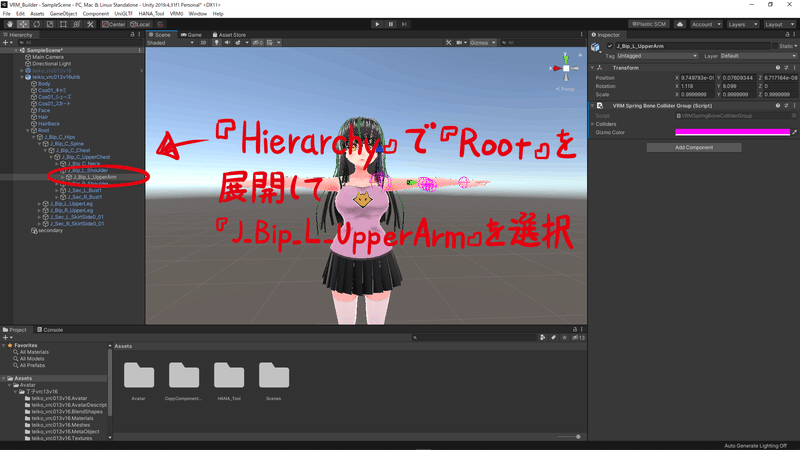The height and width of the screenshot is (450, 800).
Task: Click the GameObject cube icon in Inspector
Action: coord(595,47)
